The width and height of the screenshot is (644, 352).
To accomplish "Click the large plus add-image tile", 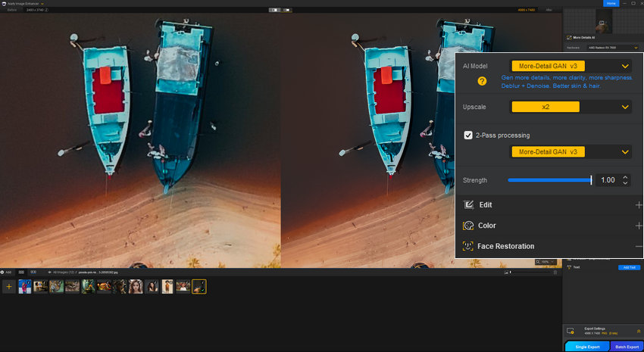I will 8,287.
